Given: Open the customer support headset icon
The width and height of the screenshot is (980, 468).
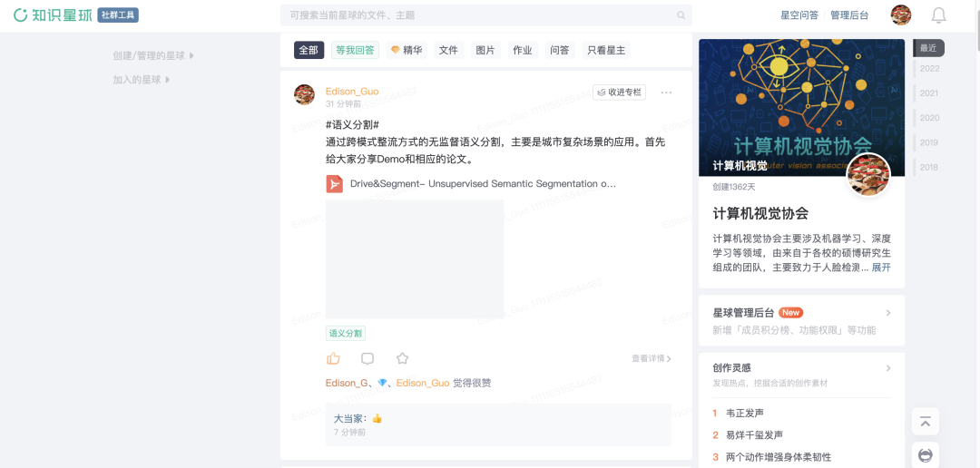Looking at the screenshot, I should pos(925,455).
